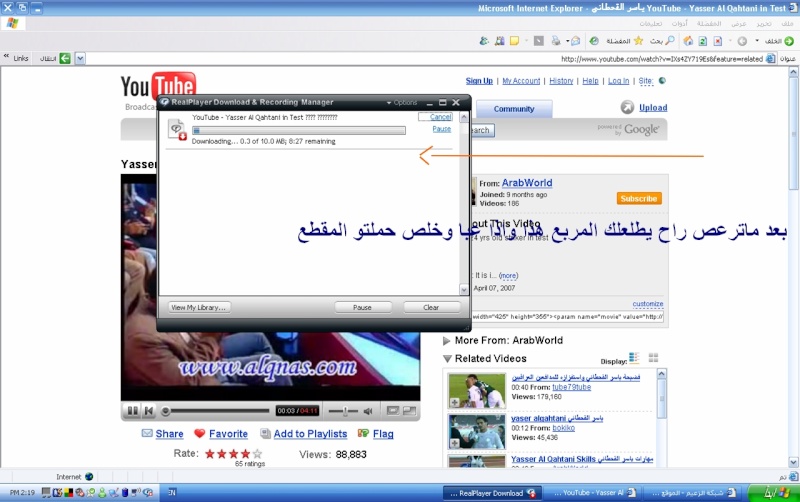Click the yellow note Discuss icon

coord(514,41)
